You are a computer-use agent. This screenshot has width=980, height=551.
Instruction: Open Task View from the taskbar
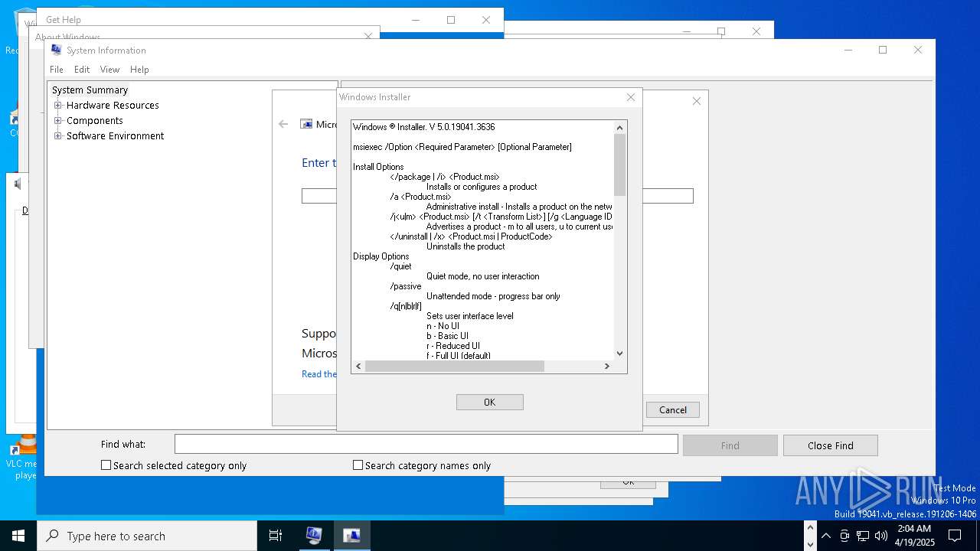tap(276, 536)
